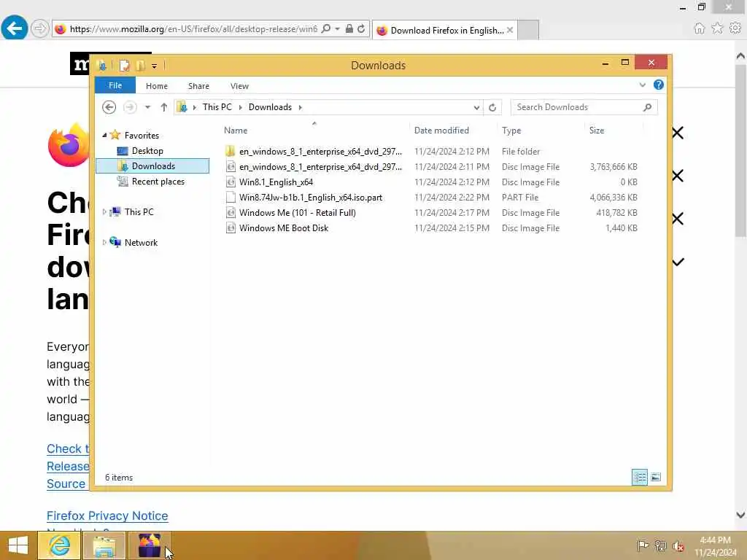Open Internet Explorer tools gear
Viewport: 747px width, 560px height.
[x=735, y=28]
